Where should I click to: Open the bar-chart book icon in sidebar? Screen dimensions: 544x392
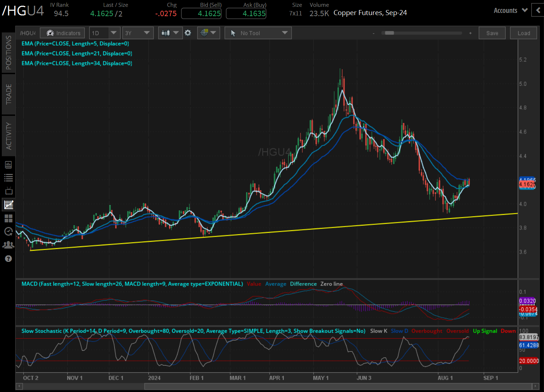pos(9,165)
